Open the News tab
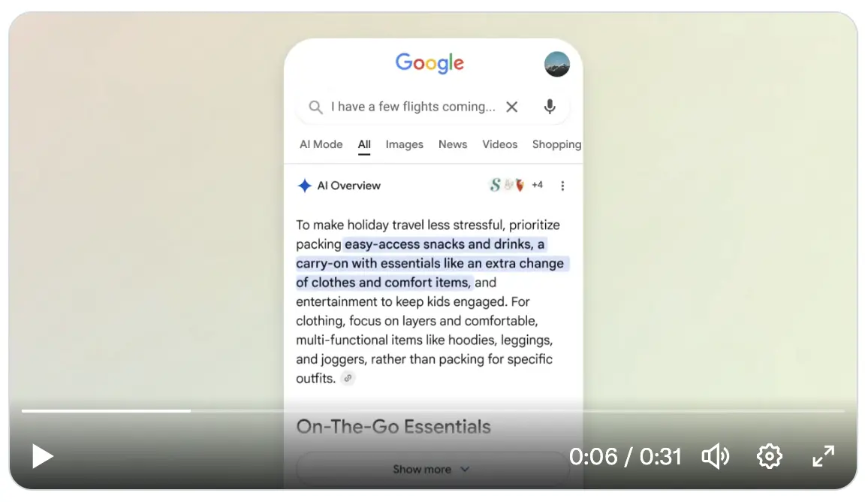 pos(453,144)
